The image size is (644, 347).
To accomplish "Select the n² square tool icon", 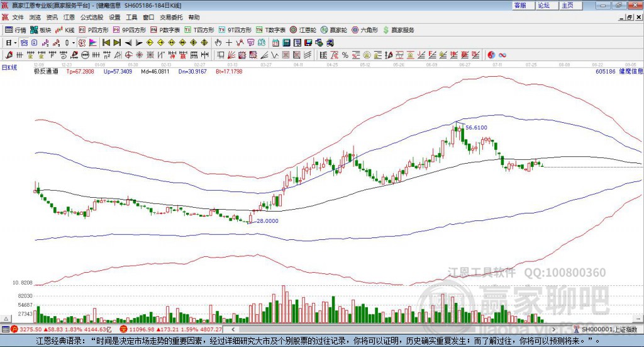I will [107, 55].
